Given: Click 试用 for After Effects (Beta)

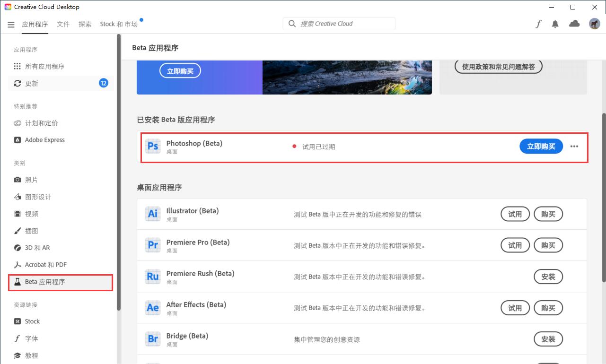Looking at the screenshot, I should point(515,308).
